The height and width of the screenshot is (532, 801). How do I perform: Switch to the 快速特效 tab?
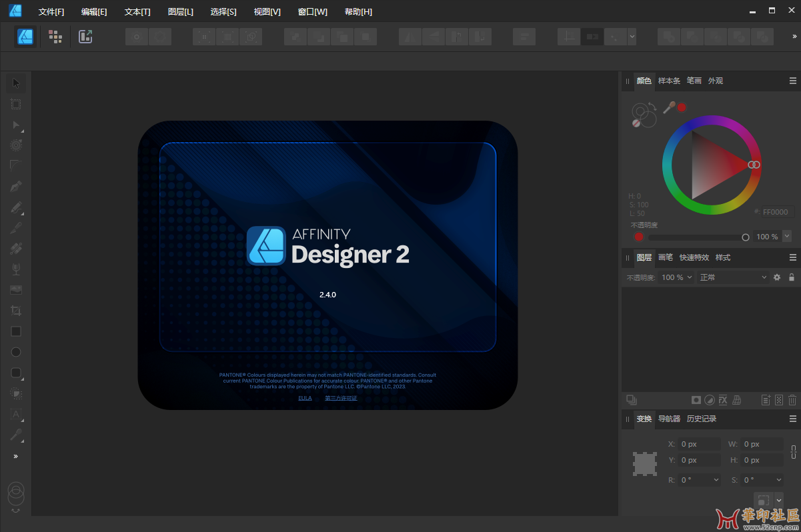(694, 257)
